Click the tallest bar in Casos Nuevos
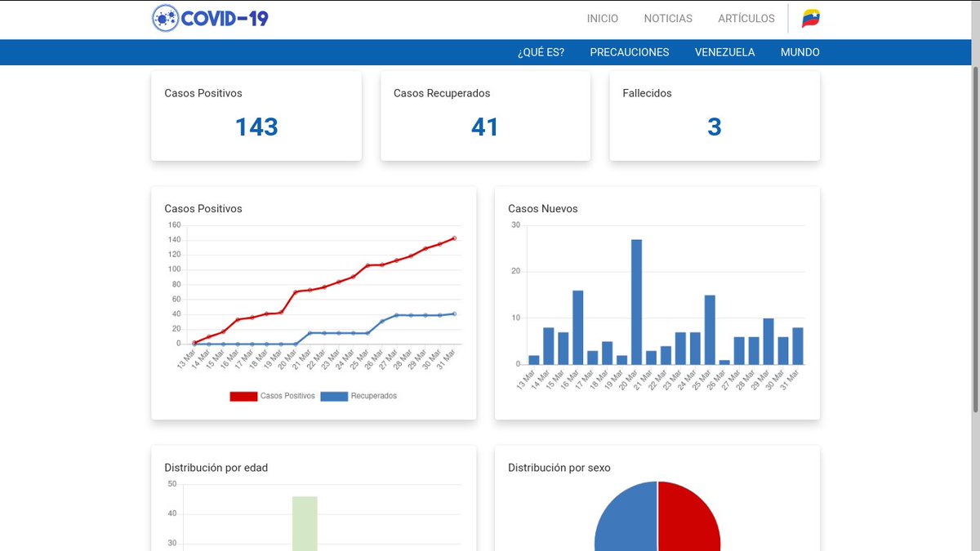This screenshot has height=551, width=980. 636,301
